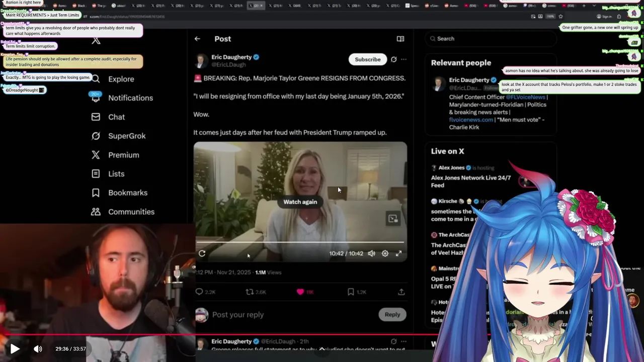Mute the tweet video with speaker icon
Viewport: 644px width, 362px height.
pyautogui.click(x=371, y=253)
